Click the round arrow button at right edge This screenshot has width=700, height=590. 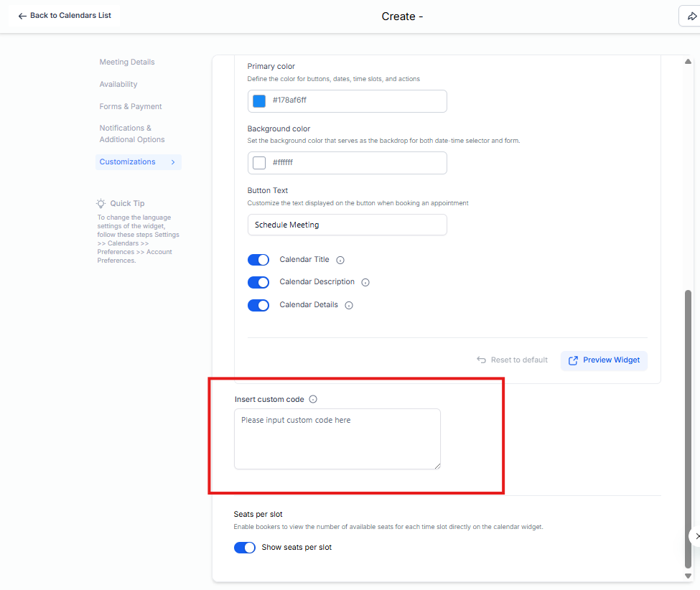pos(695,536)
